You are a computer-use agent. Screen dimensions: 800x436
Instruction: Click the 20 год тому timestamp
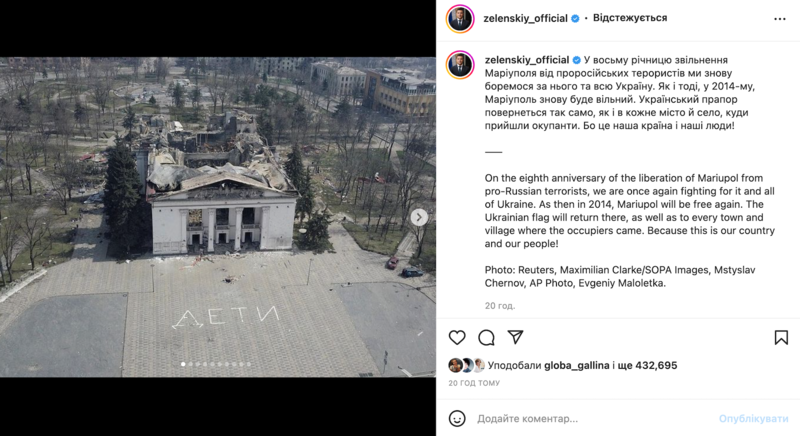point(474,383)
